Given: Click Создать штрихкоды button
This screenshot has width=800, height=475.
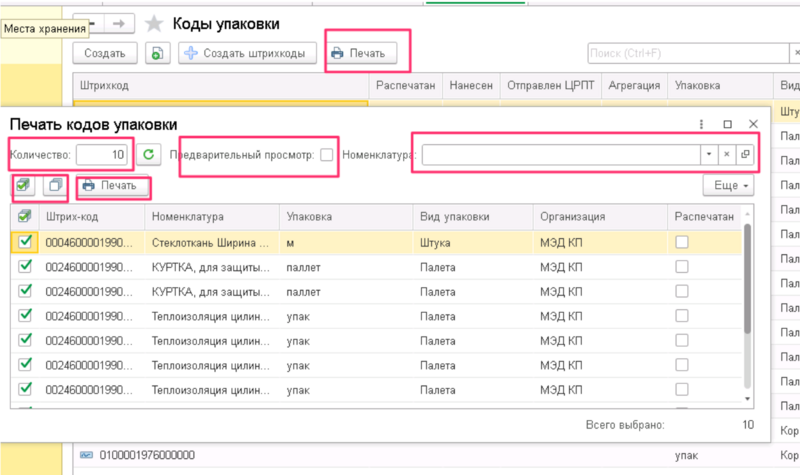Looking at the screenshot, I should pos(247,53).
